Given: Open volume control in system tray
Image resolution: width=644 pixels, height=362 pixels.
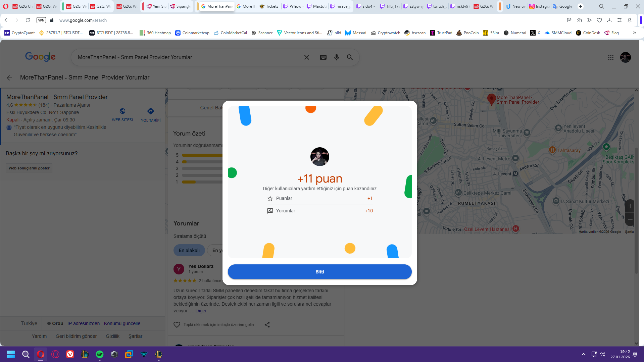Looking at the screenshot, I should (602, 354).
